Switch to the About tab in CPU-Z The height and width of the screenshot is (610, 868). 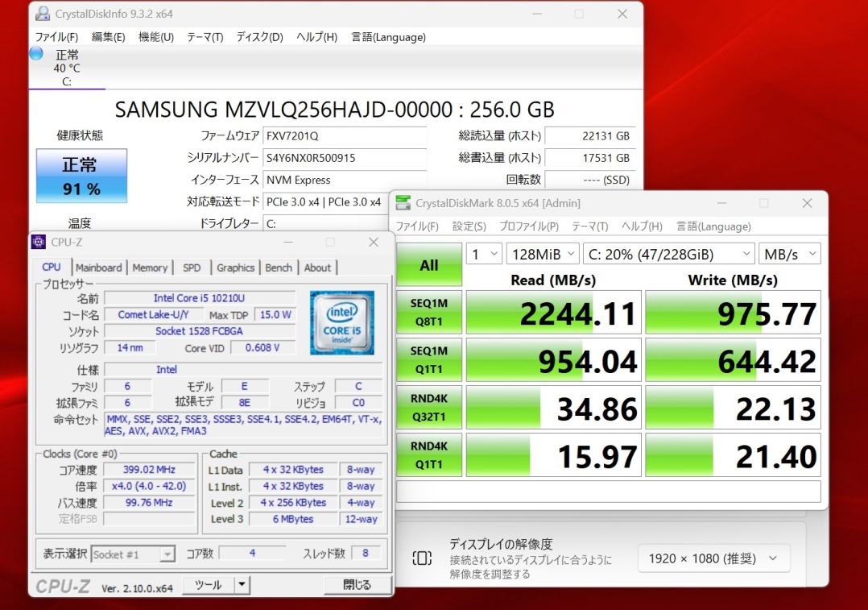[x=317, y=268]
